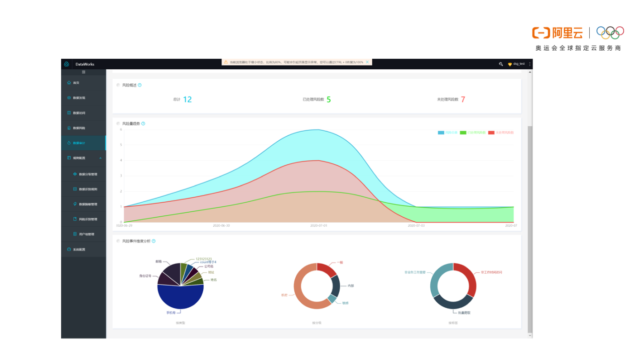The width and height of the screenshot is (644, 362).
Task: Click the 系统配置 sidebar icon
Action: (x=69, y=249)
